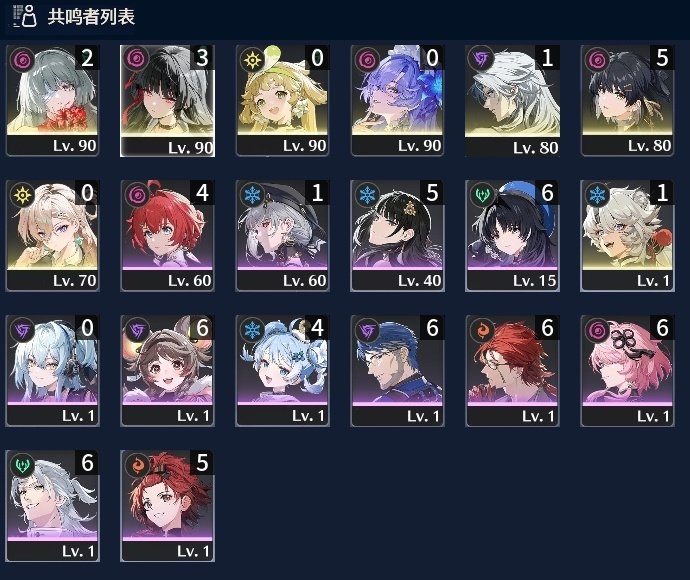The width and height of the screenshot is (690, 580).
Task: Choose the brown-haired Lv. 1 character with hair buns
Action: pyautogui.click(x=167, y=371)
